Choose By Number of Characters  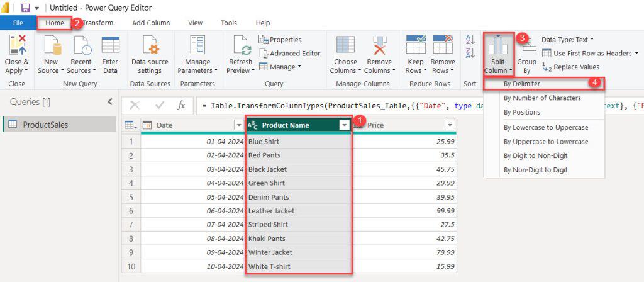click(544, 98)
